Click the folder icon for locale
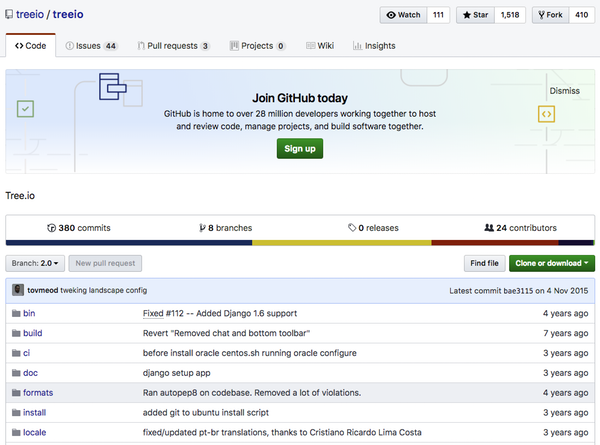The height and width of the screenshot is (445, 600). coord(16,433)
